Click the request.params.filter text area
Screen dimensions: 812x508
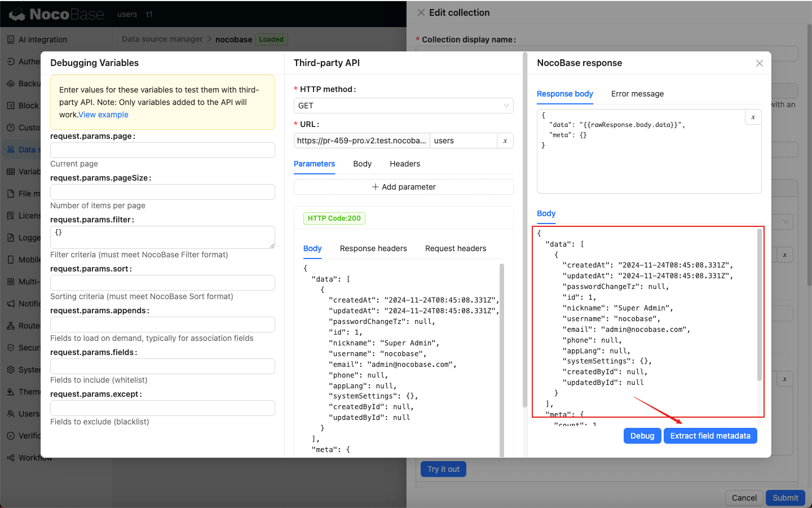tap(162, 237)
